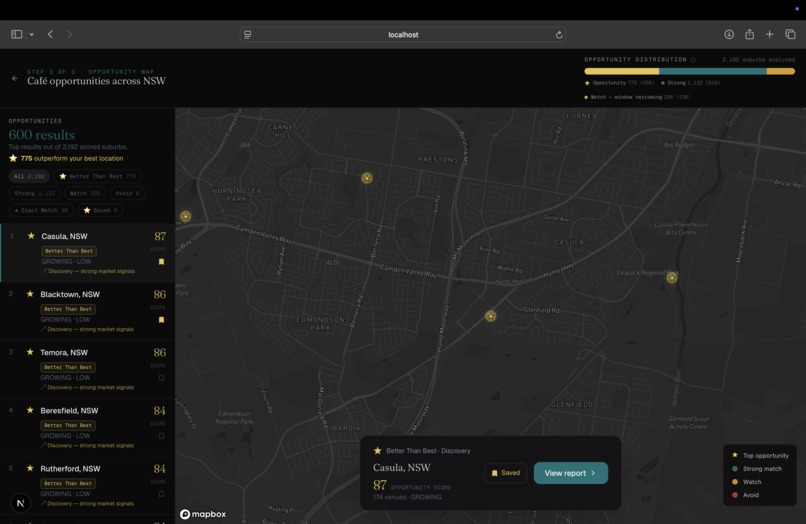Click the Opportunity 775 distribution label
The width and height of the screenshot is (806, 524).
tap(619, 83)
